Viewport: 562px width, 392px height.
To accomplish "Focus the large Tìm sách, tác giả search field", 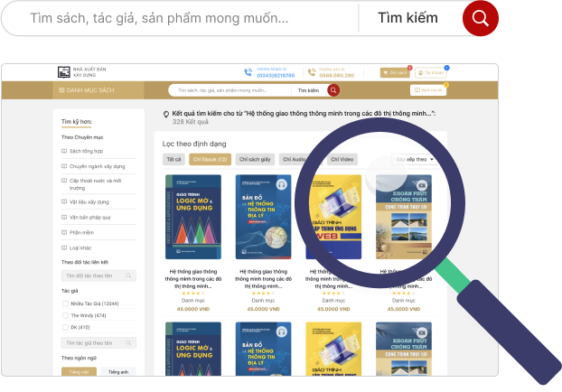I will click(x=179, y=18).
